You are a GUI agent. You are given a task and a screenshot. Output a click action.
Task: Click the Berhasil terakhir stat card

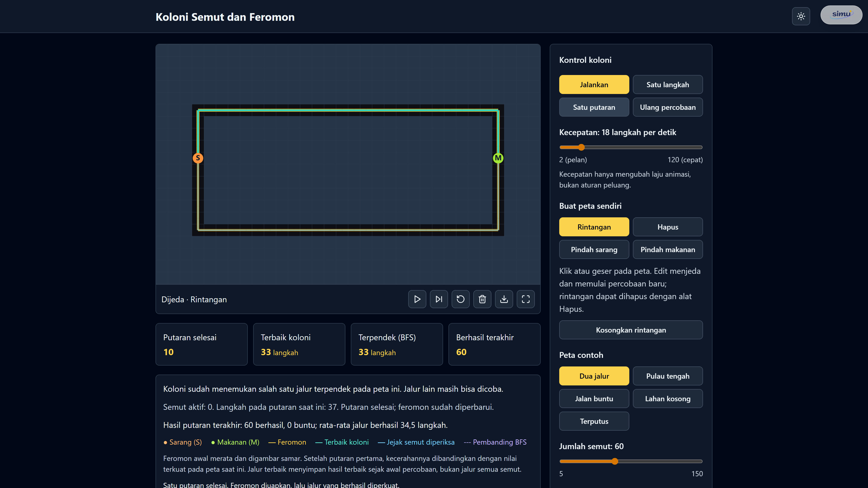pos(494,344)
